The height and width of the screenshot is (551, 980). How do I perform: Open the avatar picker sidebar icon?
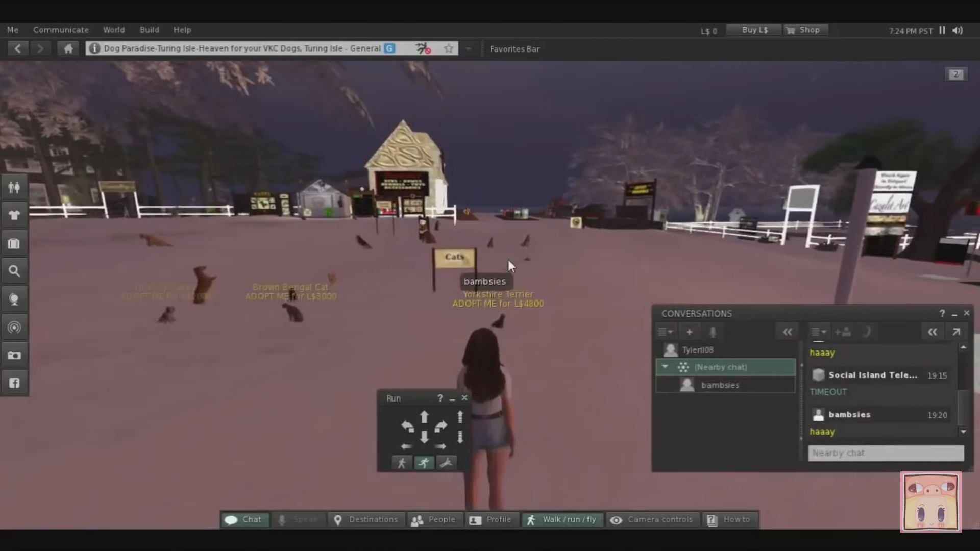coord(14,187)
